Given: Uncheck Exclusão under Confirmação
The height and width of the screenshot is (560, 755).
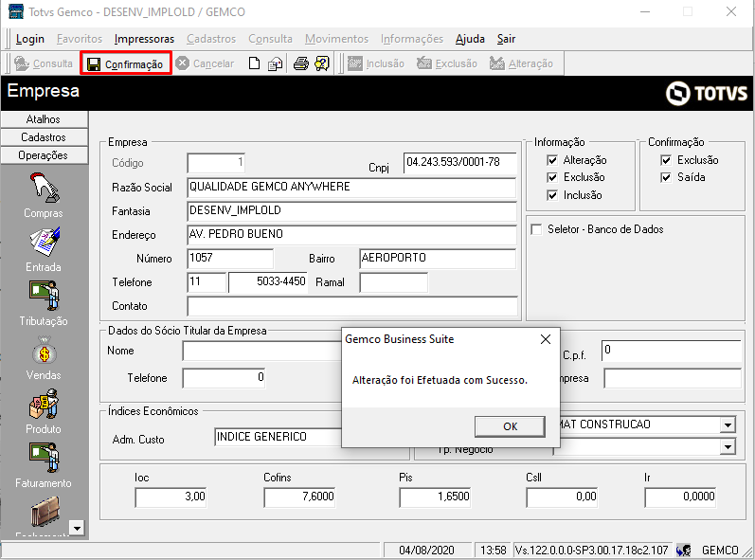Looking at the screenshot, I should click(x=665, y=160).
